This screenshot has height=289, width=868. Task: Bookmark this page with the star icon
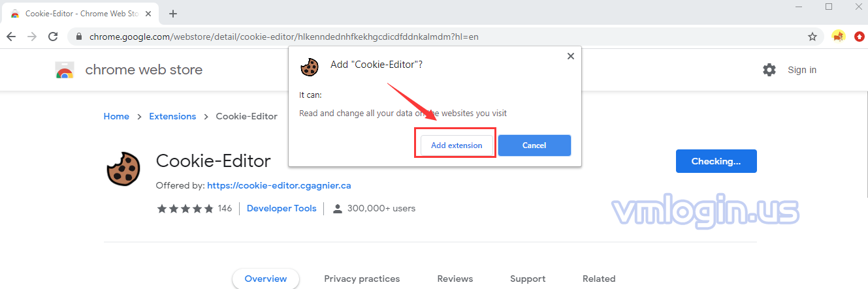812,37
